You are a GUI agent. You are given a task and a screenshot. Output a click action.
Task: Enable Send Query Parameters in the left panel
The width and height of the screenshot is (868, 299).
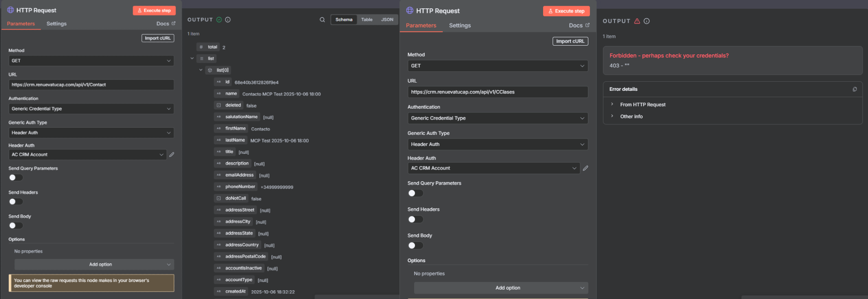pyautogui.click(x=16, y=177)
